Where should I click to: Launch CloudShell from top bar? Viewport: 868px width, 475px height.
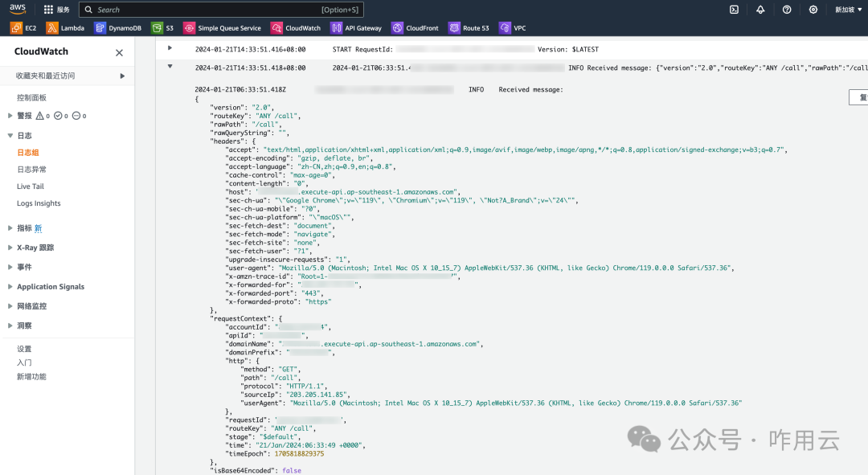[734, 10]
